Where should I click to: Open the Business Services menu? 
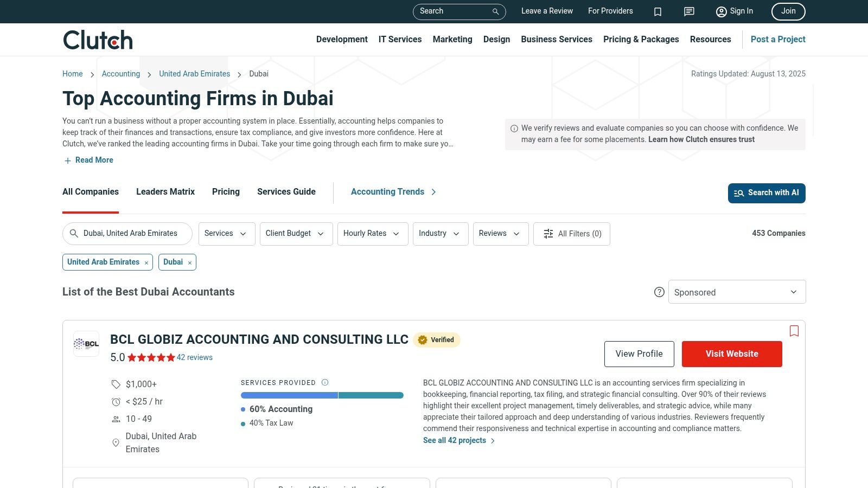pyautogui.click(x=557, y=40)
